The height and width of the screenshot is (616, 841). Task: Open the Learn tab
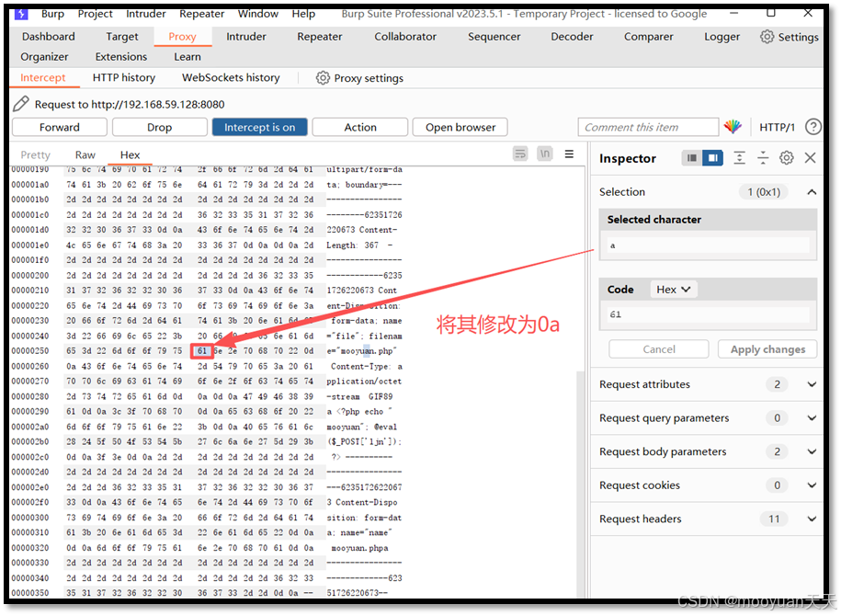(x=188, y=56)
